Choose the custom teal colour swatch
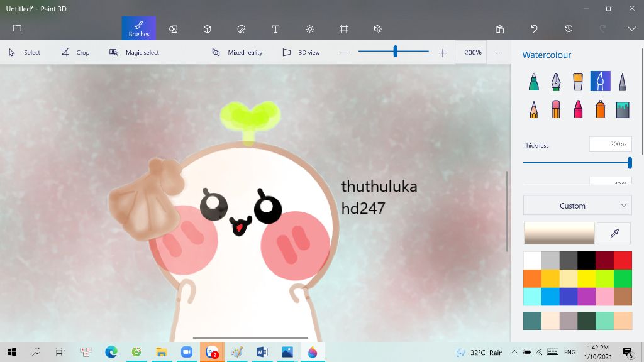 (532, 321)
